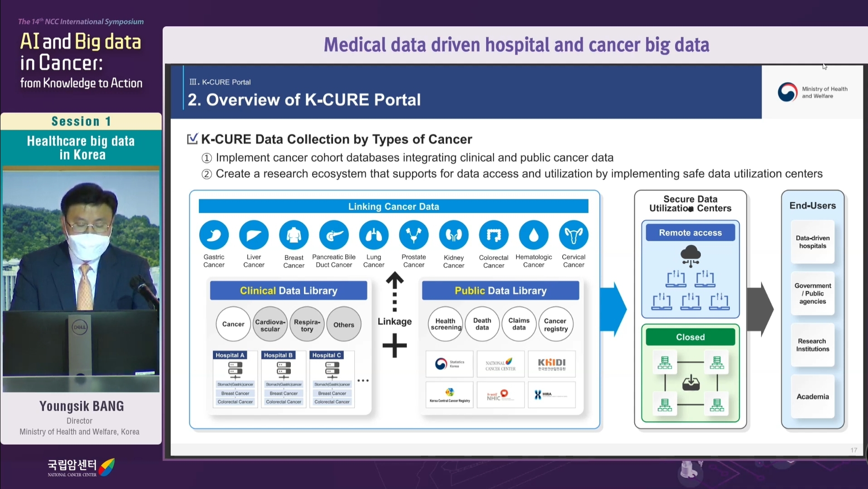Image resolution: width=868 pixels, height=489 pixels.
Task: Click the Public Data Library banner
Action: [x=501, y=290]
